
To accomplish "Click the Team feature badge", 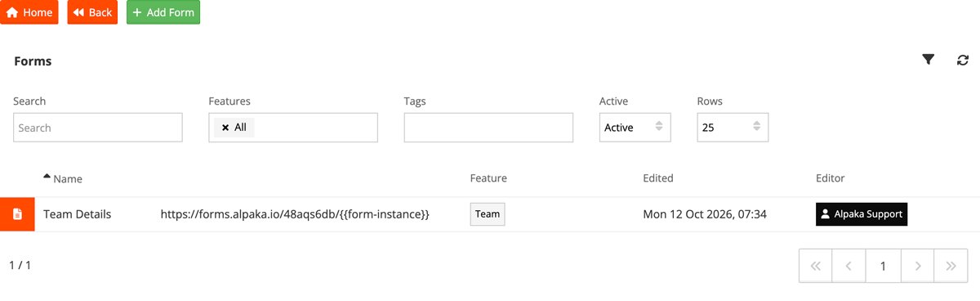I will (488, 214).
